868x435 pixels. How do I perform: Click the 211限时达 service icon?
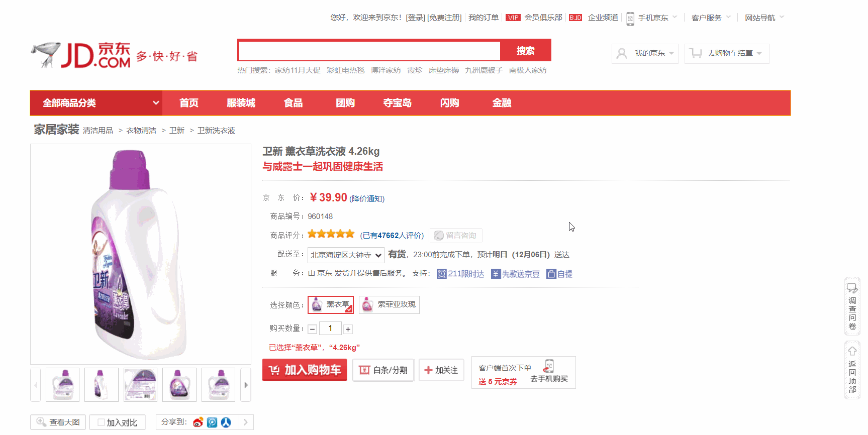click(442, 274)
